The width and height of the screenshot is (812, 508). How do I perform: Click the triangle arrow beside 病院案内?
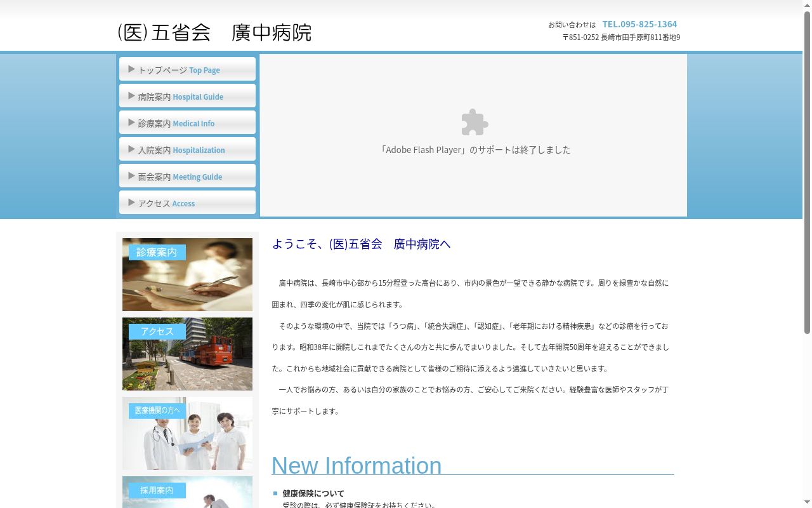131,96
